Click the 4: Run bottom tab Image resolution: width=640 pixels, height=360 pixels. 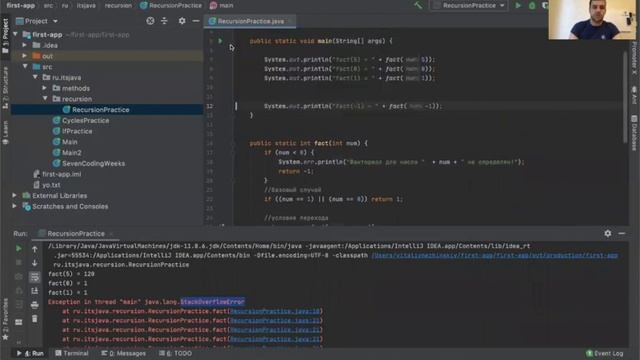30,353
